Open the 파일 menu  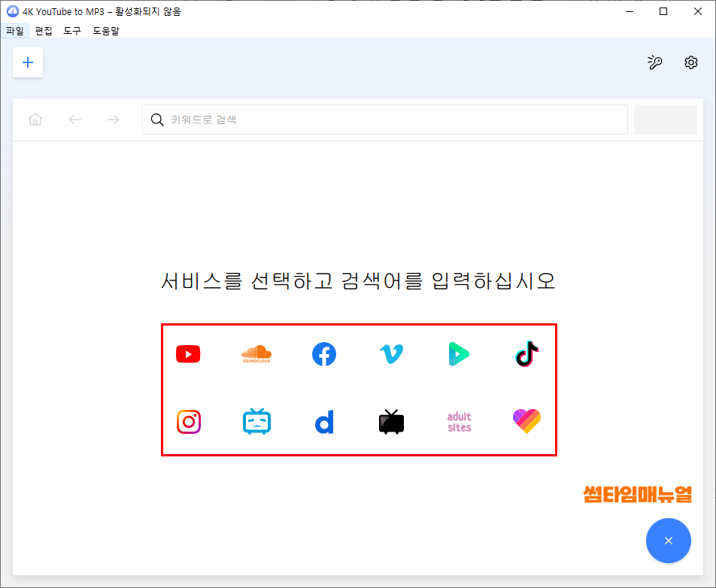pyautogui.click(x=15, y=31)
